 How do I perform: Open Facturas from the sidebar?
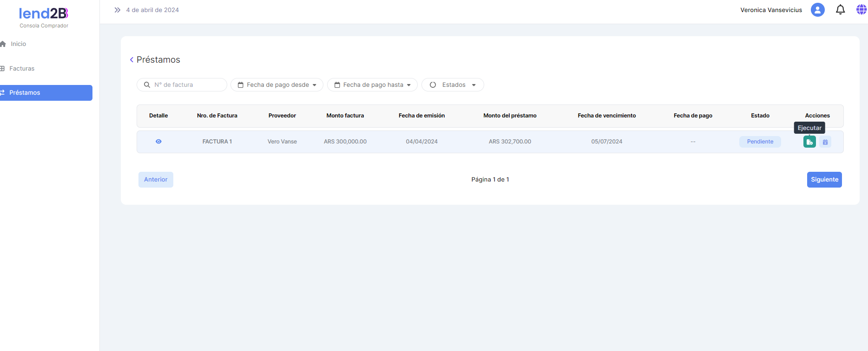[x=22, y=69]
